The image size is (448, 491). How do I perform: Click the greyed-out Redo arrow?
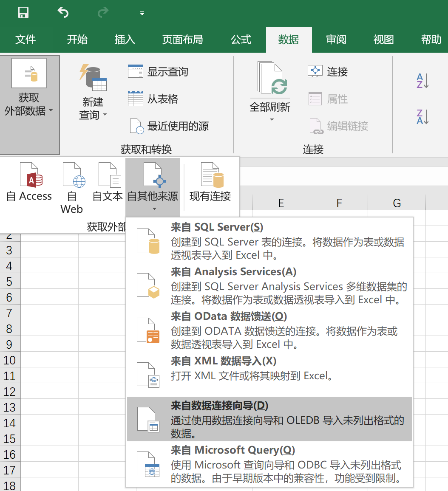pyautogui.click(x=103, y=12)
